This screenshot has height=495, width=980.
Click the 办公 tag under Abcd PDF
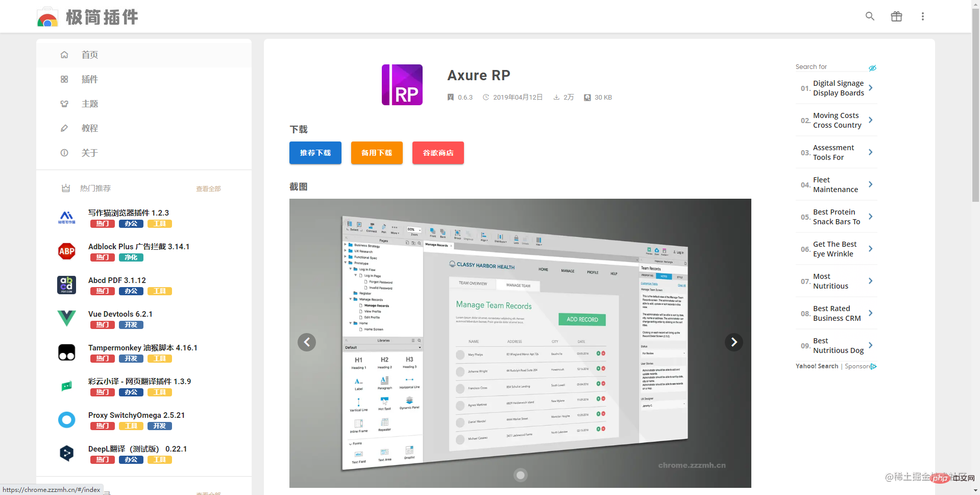point(131,291)
